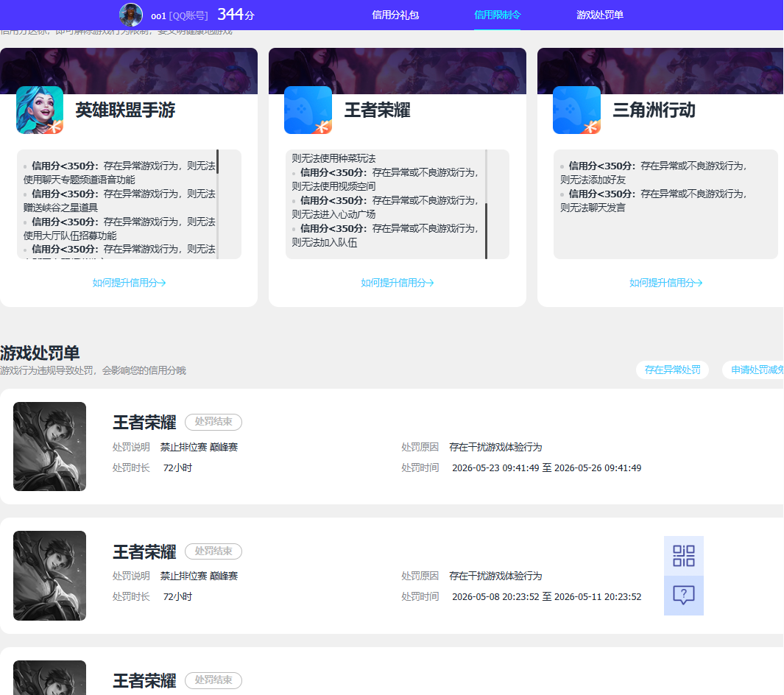Screen dimensions: 784x695
Task: Open the 信用分礼包 tab
Action: click(395, 15)
